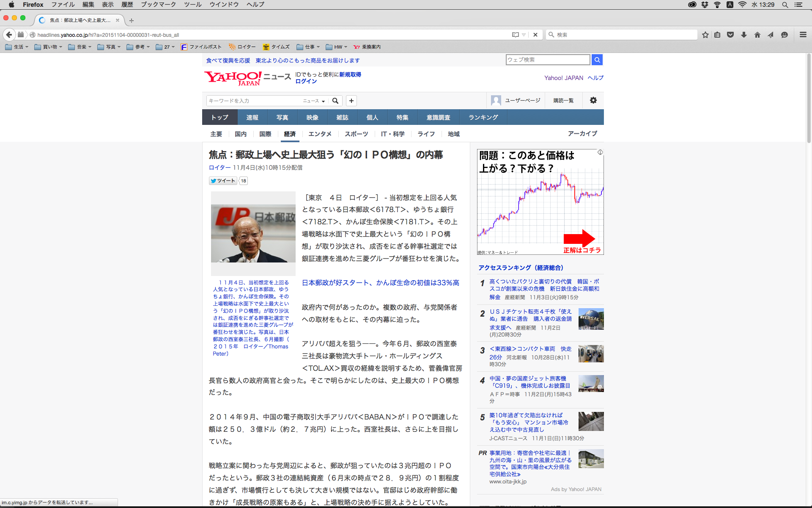Open the Pocket icon in toolbar
Viewport: 812px width, 508px height.
tap(730, 35)
